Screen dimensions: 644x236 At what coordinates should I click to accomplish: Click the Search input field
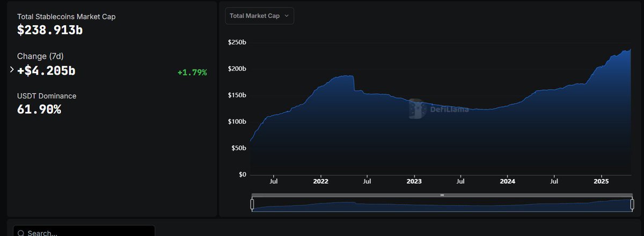(84, 232)
